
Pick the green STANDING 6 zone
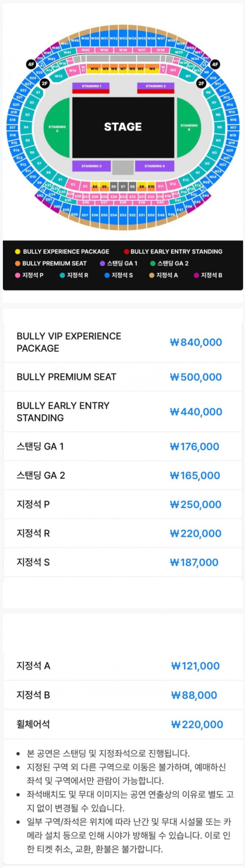pyautogui.click(x=189, y=127)
